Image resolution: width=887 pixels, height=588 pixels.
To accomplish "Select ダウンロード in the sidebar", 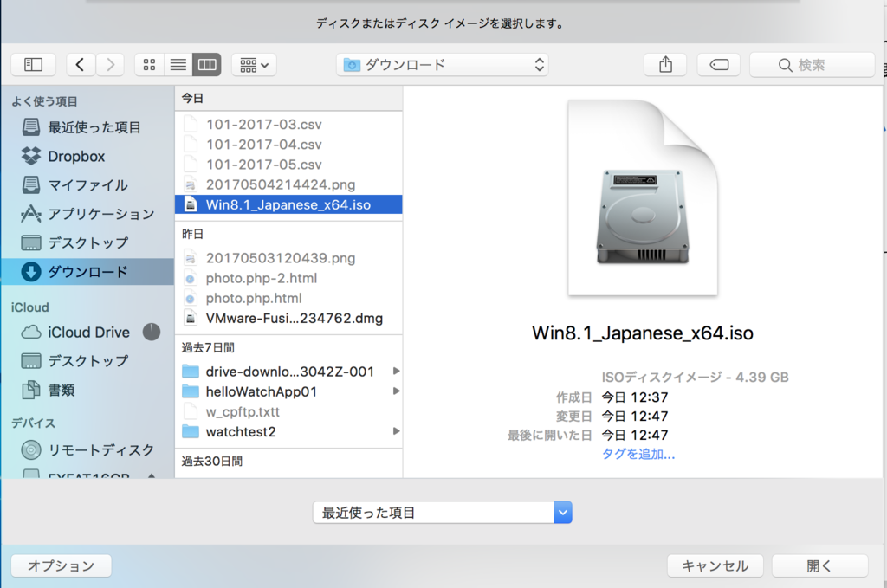I will pyautogui.click(x=87, y=272).
